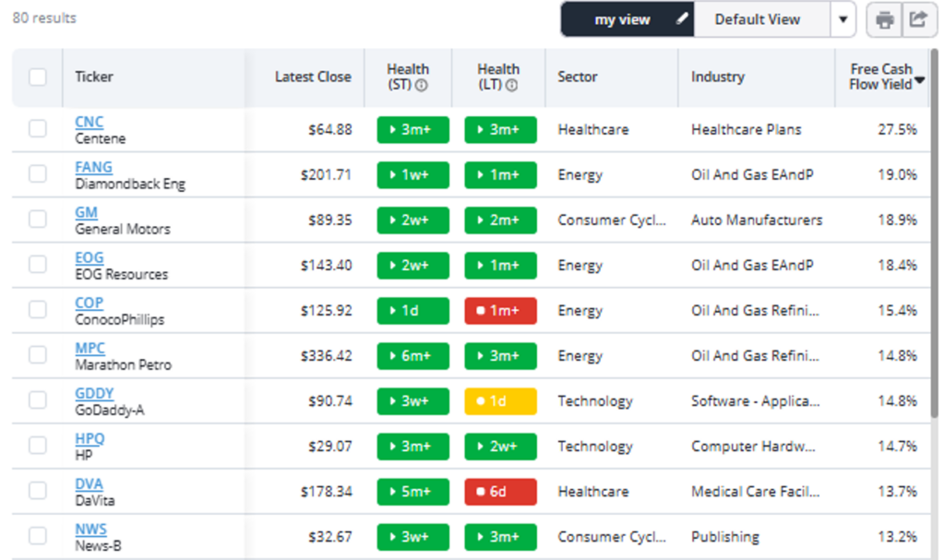Click DVA short-term health 5m+ badge
Screen dimensions: 945x560
tap(413, 492)
